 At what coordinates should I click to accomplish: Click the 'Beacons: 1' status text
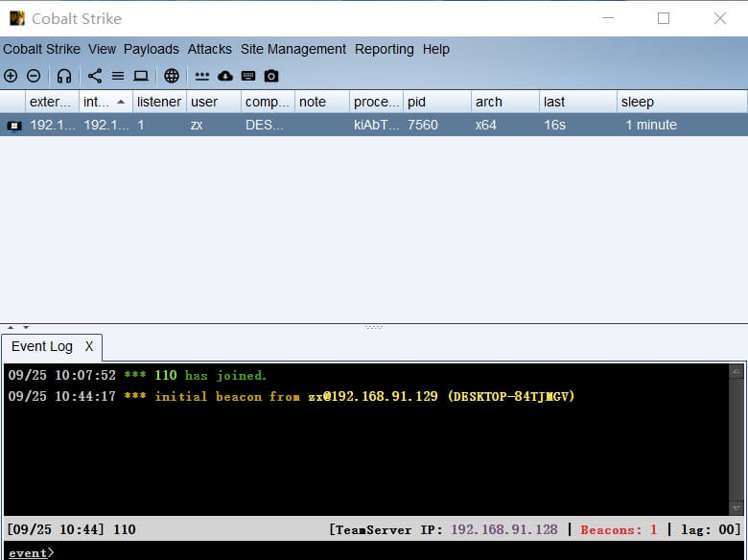[x=619, y=529]
